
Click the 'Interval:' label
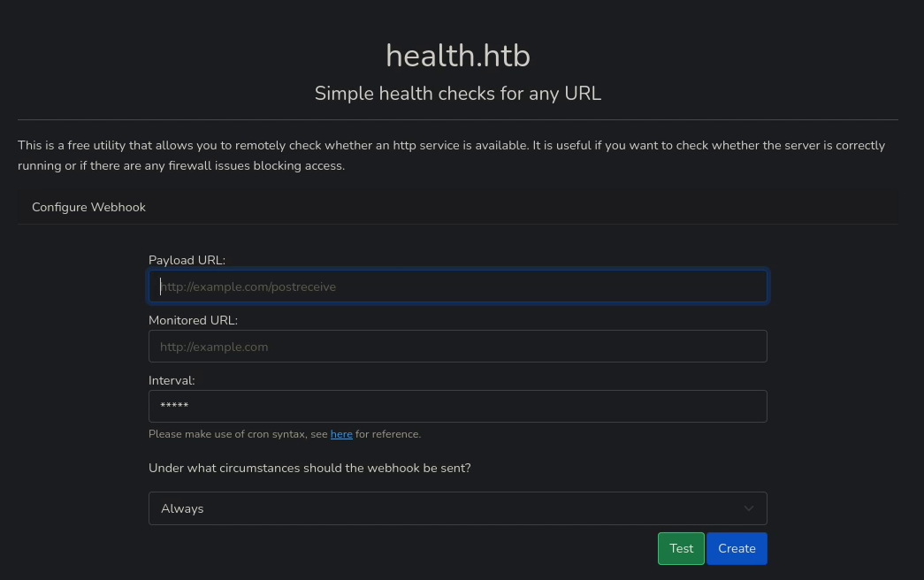(x=172, y=380)
